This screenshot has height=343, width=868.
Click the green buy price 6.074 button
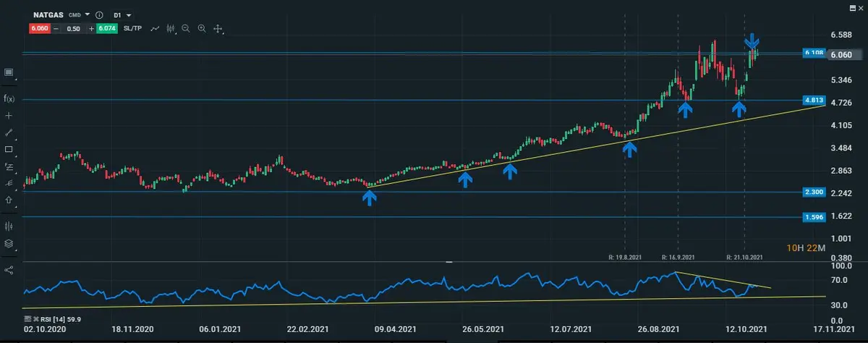tap(107, 28)
